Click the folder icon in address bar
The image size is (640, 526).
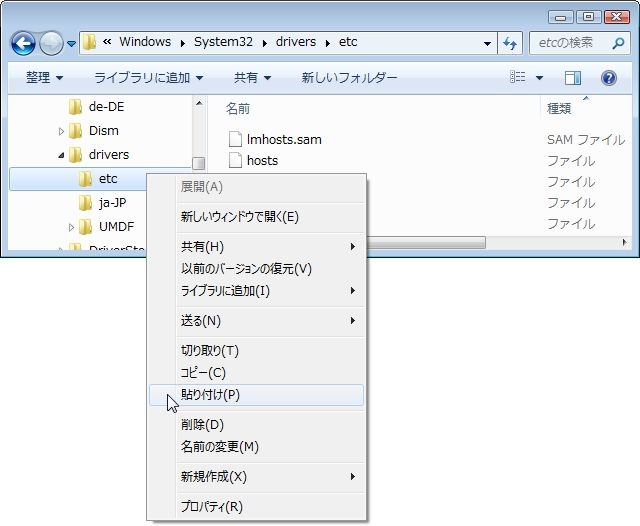(x=89, y=42)
